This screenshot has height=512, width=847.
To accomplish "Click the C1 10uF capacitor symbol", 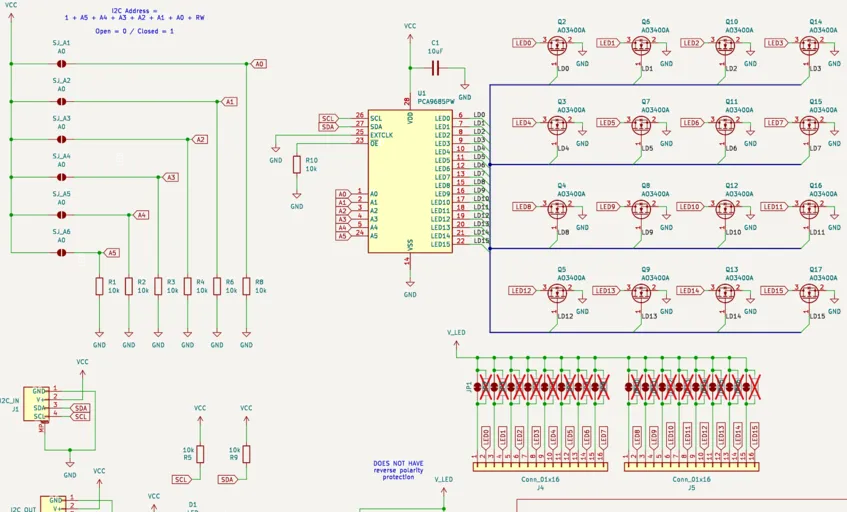I will tap(435, 68).
